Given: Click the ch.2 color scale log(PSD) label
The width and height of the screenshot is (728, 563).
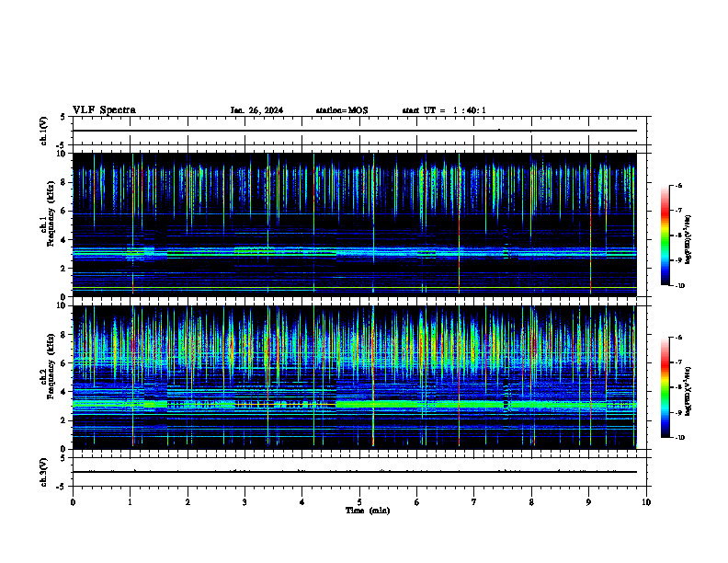Looking at the screenshot, I should coord(688,392).
